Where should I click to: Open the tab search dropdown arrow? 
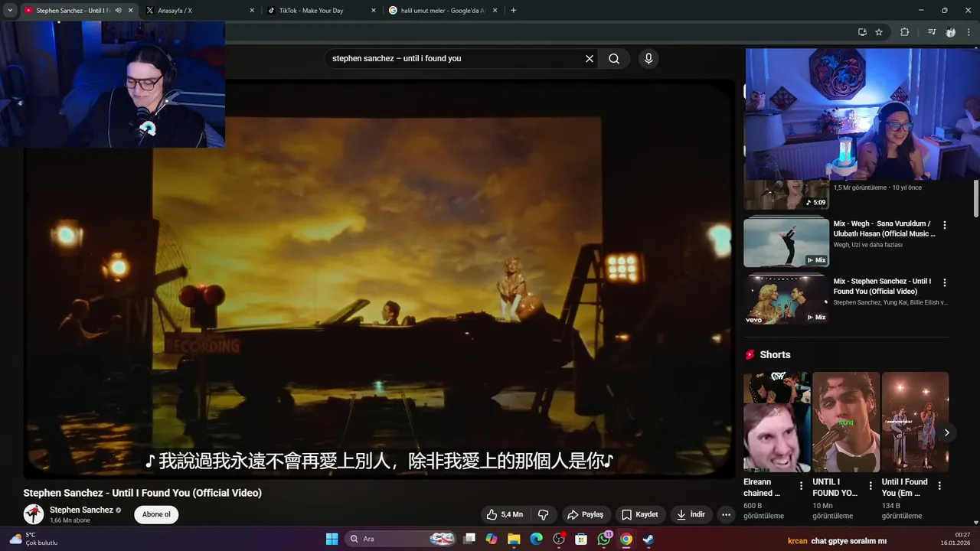pos(10,11)
